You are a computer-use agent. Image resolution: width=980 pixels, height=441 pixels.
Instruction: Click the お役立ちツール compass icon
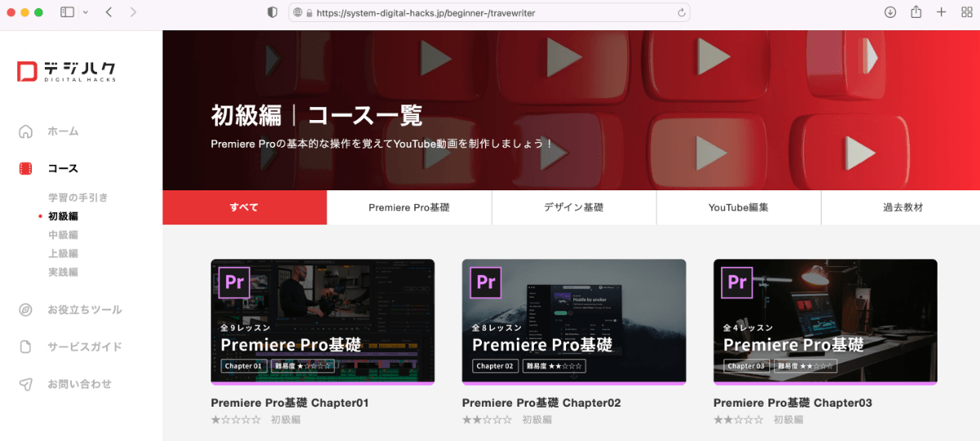[x=26, y=310]
